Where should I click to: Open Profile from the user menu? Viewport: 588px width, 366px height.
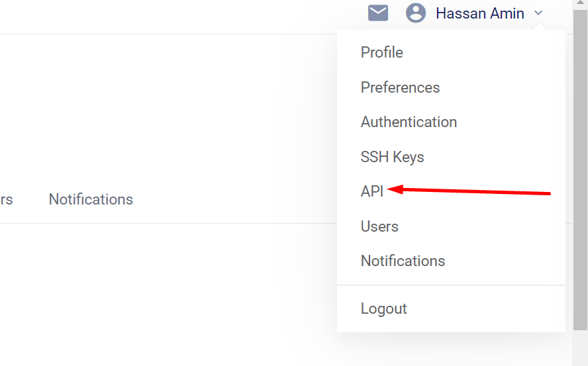tap(382, 52)
